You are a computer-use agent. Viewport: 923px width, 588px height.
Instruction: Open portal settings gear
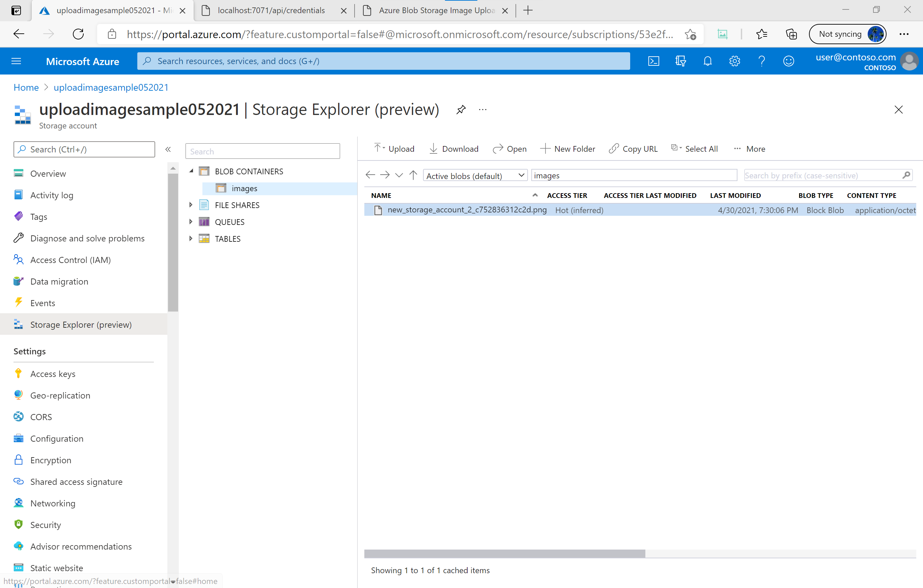click(x=734, y=61)
